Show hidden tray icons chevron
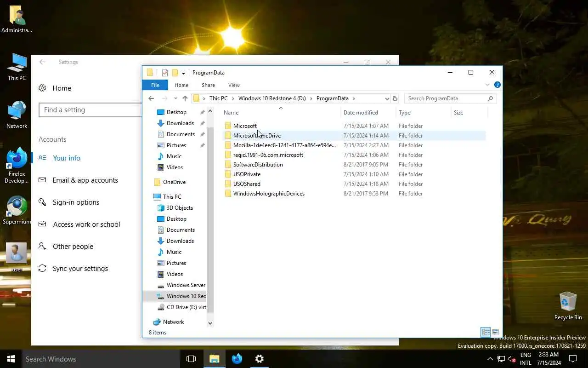 (x=490, y=359)
